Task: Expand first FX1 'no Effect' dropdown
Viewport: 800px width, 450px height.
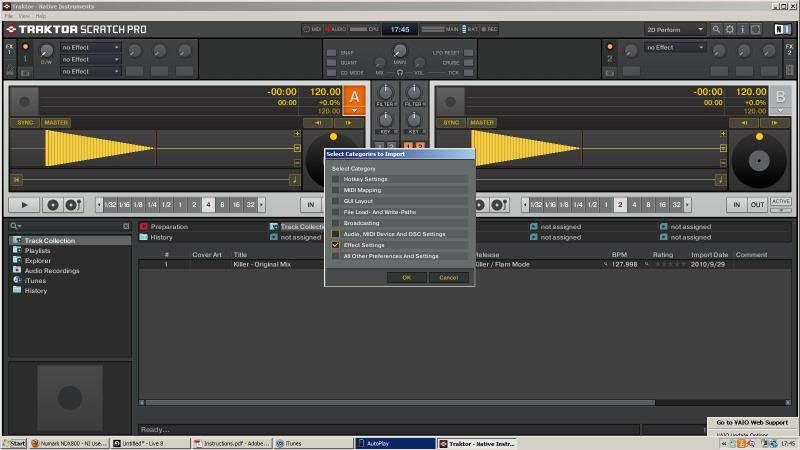Action: click(x=90, y=47)
